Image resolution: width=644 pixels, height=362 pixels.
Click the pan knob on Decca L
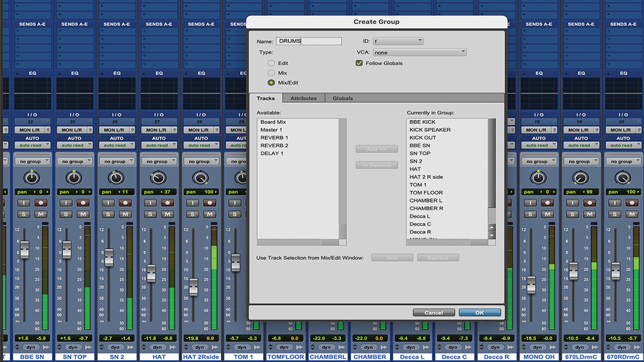point(412,177)
